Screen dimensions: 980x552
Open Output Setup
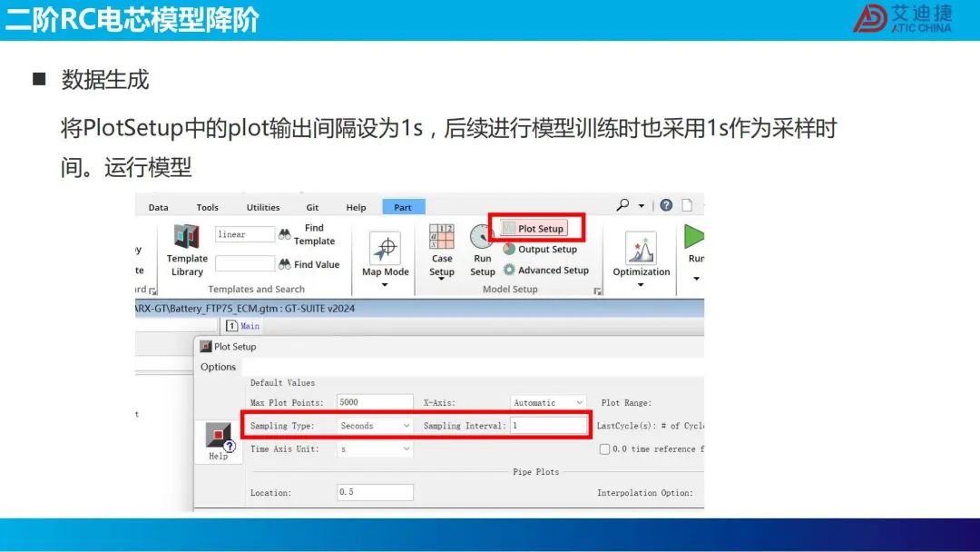pos(540,249)
